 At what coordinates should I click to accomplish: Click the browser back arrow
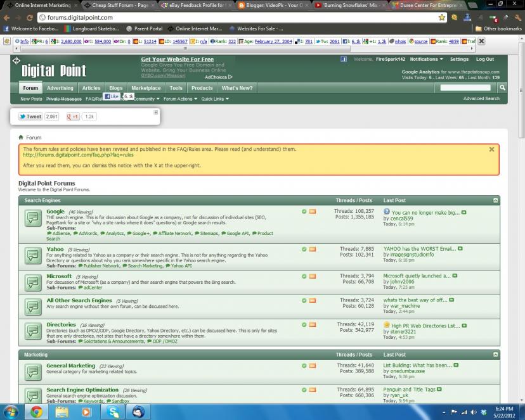coord(6,18)
